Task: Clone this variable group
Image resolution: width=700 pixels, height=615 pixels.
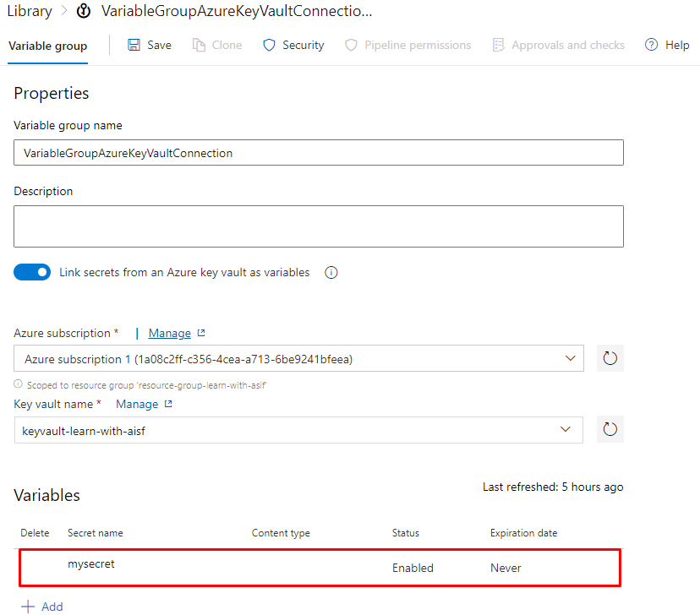Action: pos(216,45)
